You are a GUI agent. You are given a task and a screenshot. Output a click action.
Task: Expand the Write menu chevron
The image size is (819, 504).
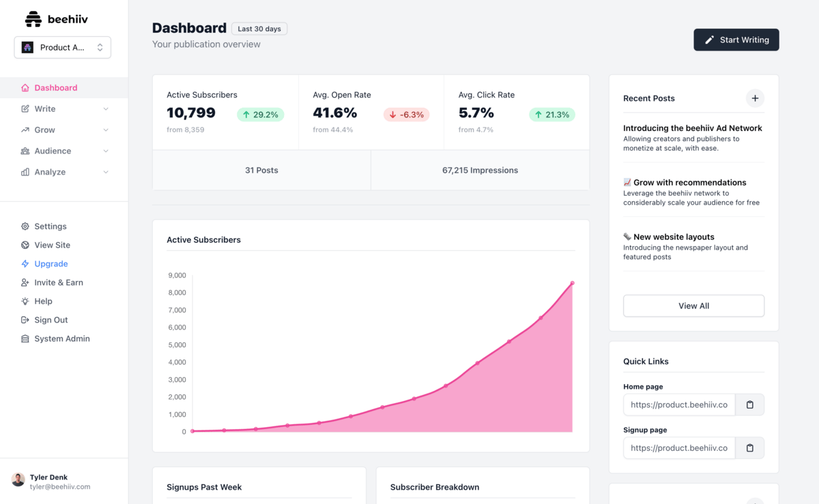pyautogui.click(x=106, y=109)
